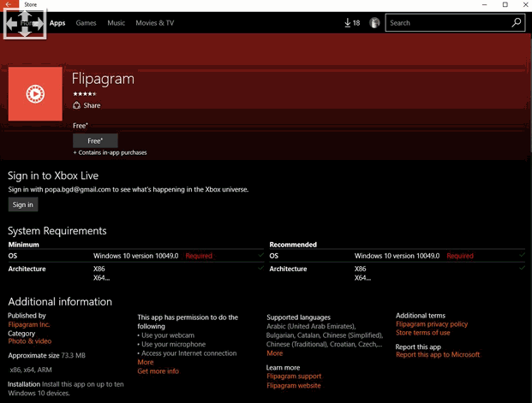The width and height of the screenshot is (532, 403).
Task: Click the Flipagram title text
Action: pos(103,80)
